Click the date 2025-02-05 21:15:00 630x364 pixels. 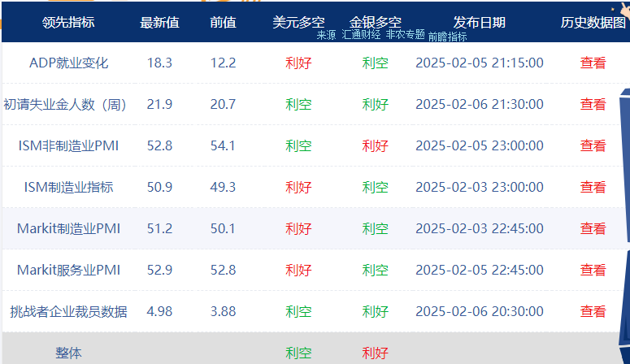(480, 63)
